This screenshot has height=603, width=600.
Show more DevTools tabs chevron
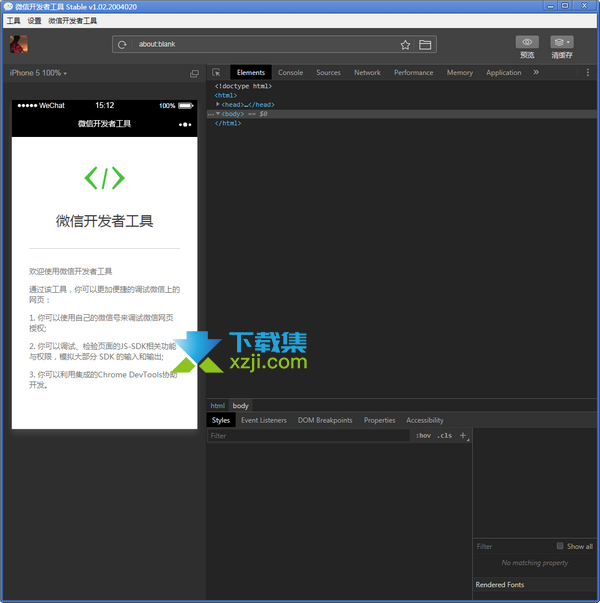536,72
